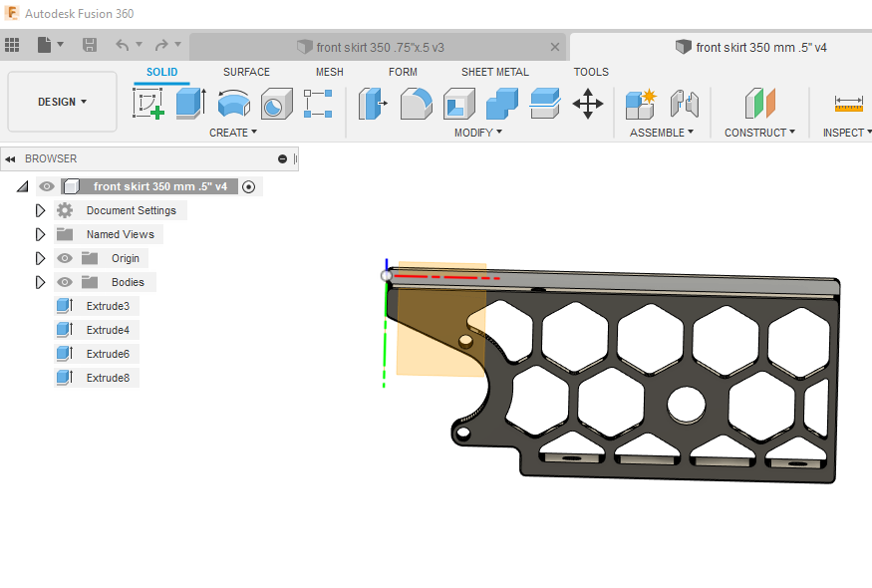The image size is (872, 588).
Task: Select the Revolve tool
Action: pyautogui.click(x=233, y=104)
